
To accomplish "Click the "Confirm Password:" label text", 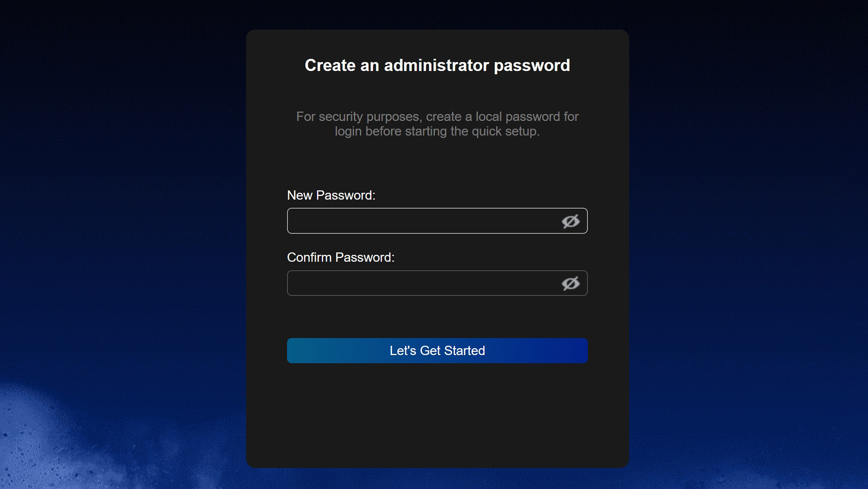I will click(x=341, y=258).
